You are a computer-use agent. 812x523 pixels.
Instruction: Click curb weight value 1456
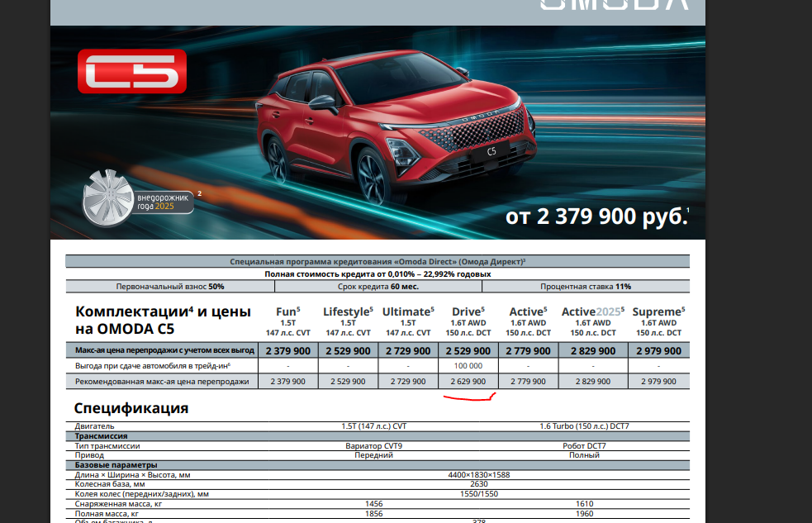point(374,504)
